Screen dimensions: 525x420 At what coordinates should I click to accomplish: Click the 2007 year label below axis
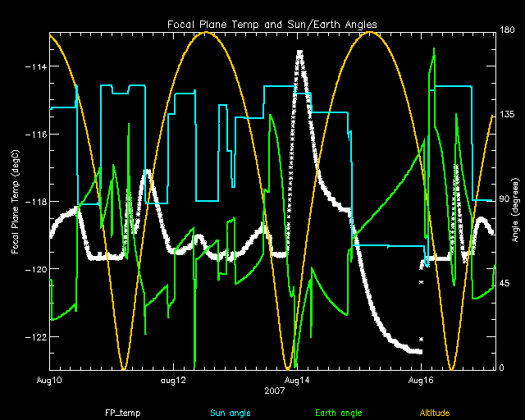272,392
